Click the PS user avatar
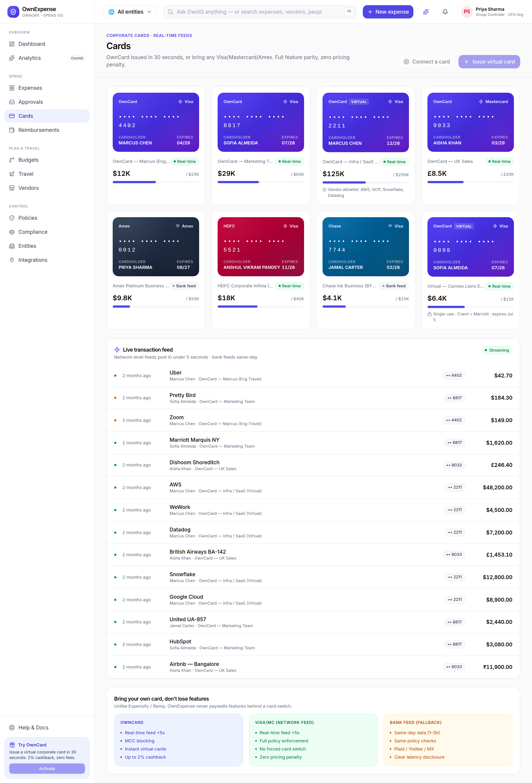The width and height of the screenshot is (532, 783). coord(467,12)
